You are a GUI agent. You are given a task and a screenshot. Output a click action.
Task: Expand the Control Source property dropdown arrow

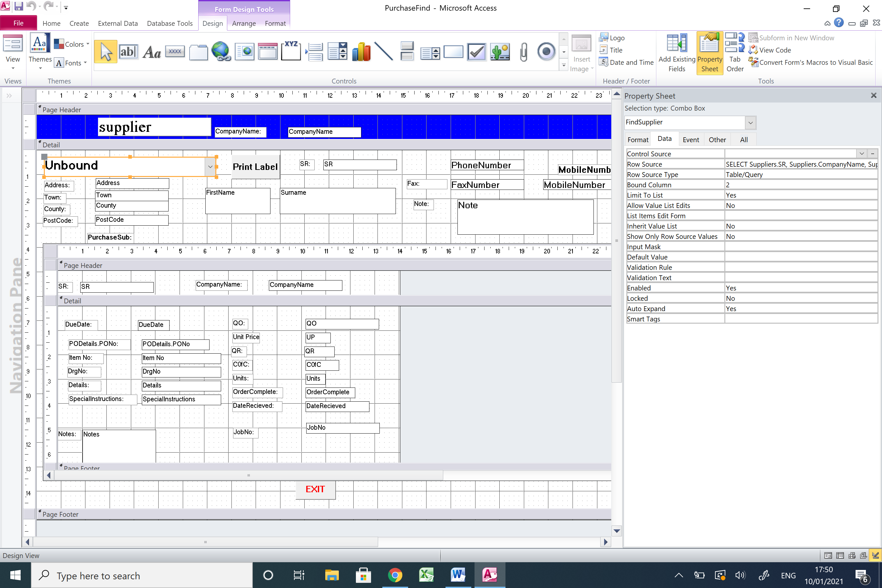(x=861, y=154)
